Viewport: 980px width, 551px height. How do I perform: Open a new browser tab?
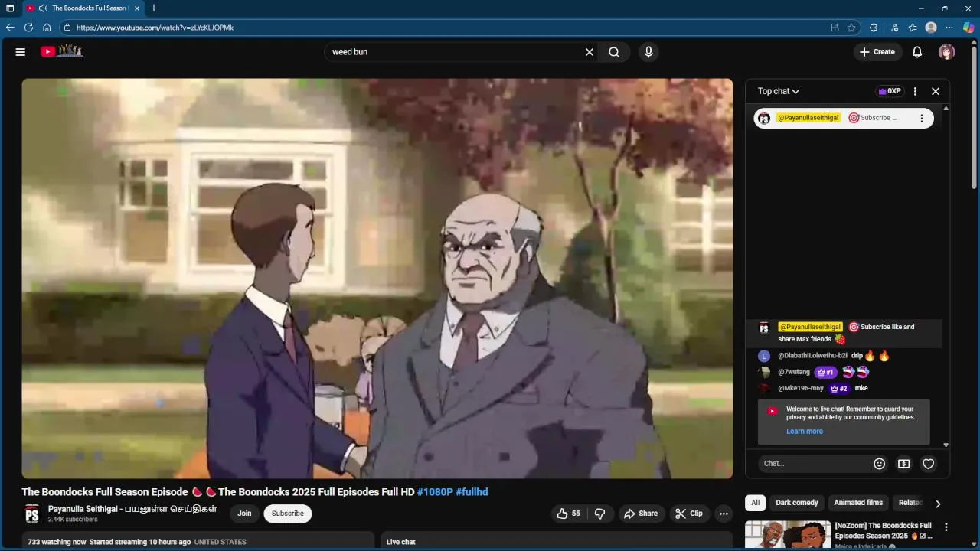[x=154, y=8]
